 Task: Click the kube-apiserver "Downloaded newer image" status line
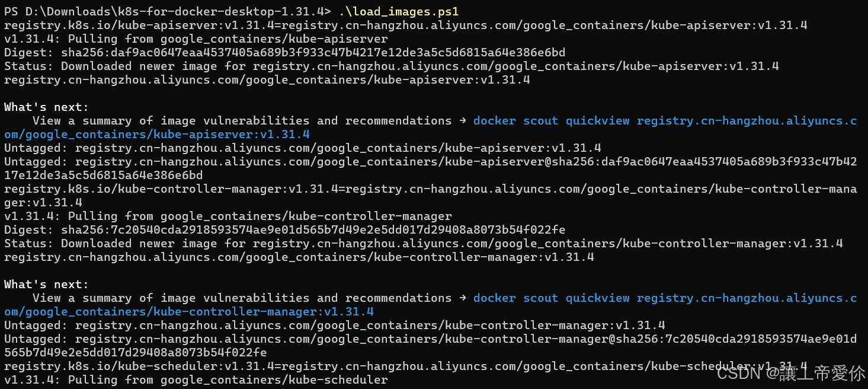pos(391,66)
